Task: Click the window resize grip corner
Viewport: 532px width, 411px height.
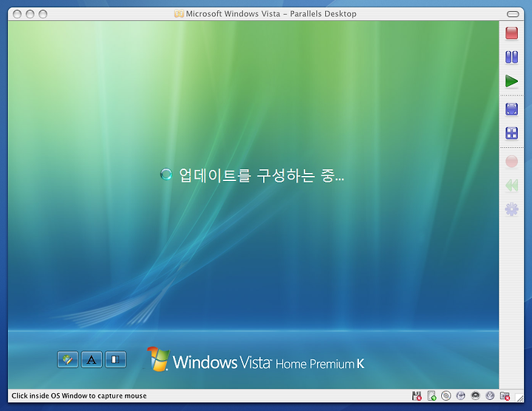Action: [519, 398]
